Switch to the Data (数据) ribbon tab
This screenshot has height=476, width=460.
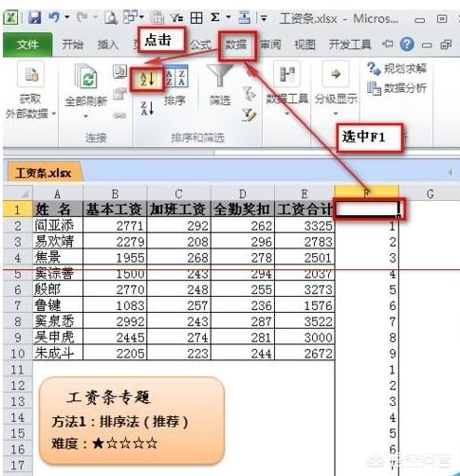[236, 45]
